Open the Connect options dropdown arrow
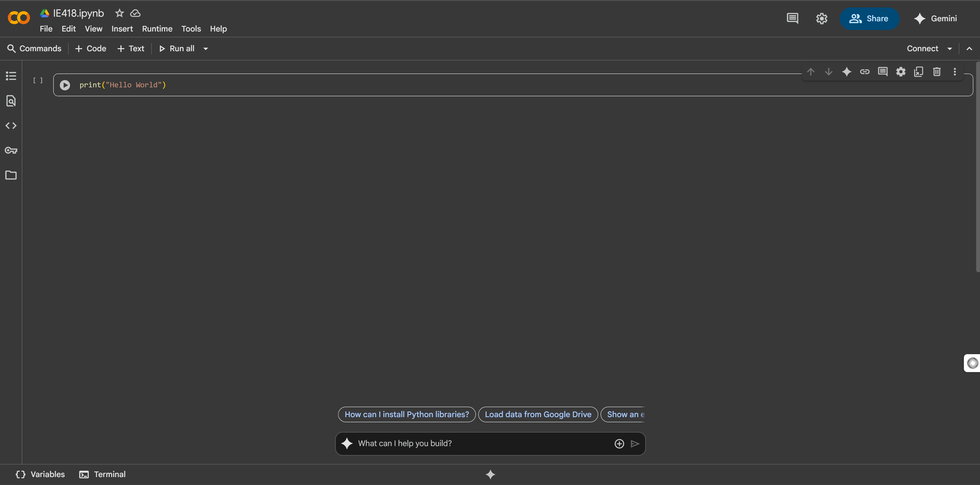Screen dimensions: 980x485 tap(950, 49)
